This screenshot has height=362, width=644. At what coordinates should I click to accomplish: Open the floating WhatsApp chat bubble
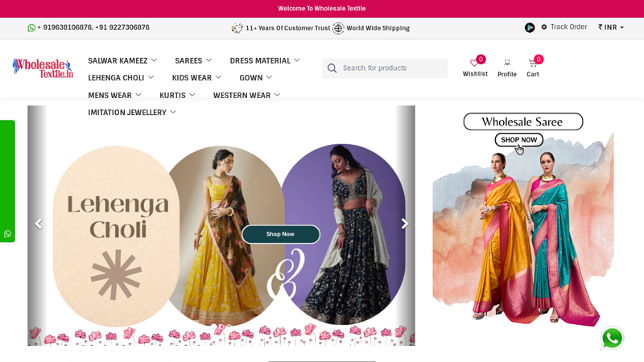coord(612,338)
